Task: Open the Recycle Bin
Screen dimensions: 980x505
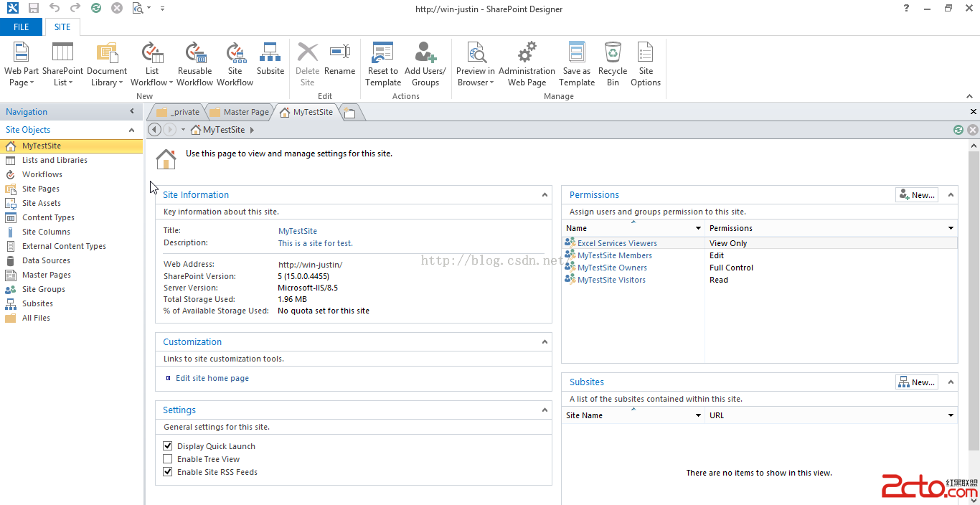Action: click(x=613, y=65)
